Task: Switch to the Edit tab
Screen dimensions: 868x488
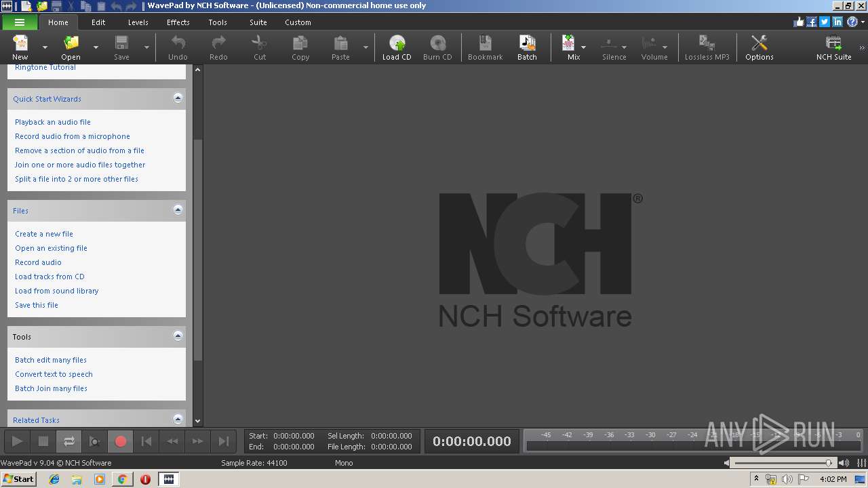Action: [x=98, y=22]
